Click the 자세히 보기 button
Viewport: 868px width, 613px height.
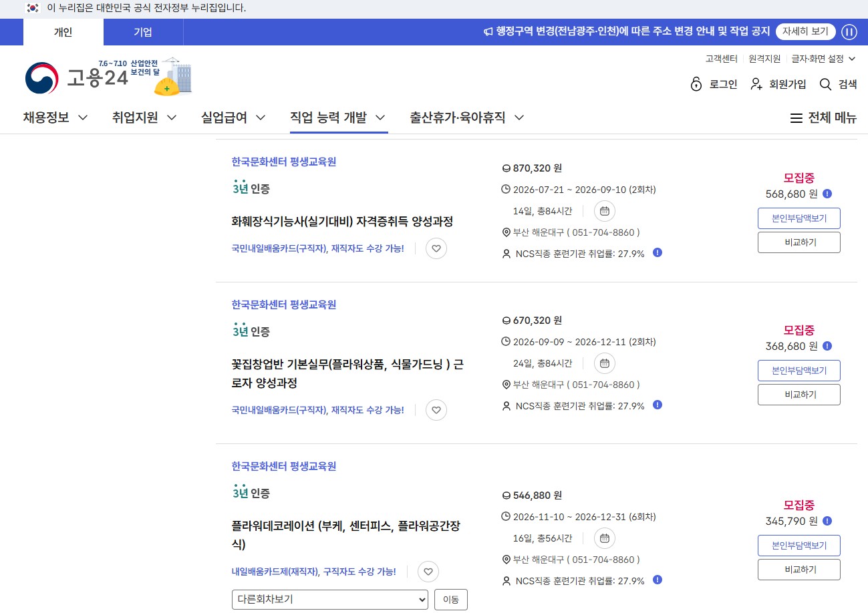pyautogui.click(x=805, y=31)
